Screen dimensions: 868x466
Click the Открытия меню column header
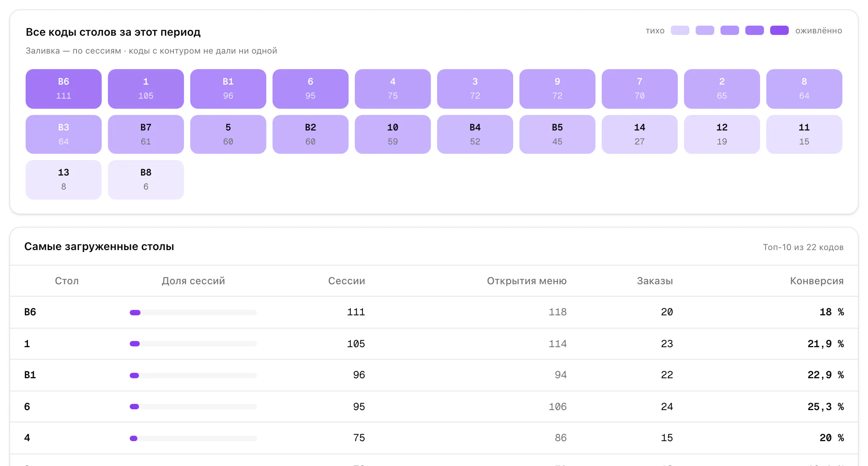[527, 281]
